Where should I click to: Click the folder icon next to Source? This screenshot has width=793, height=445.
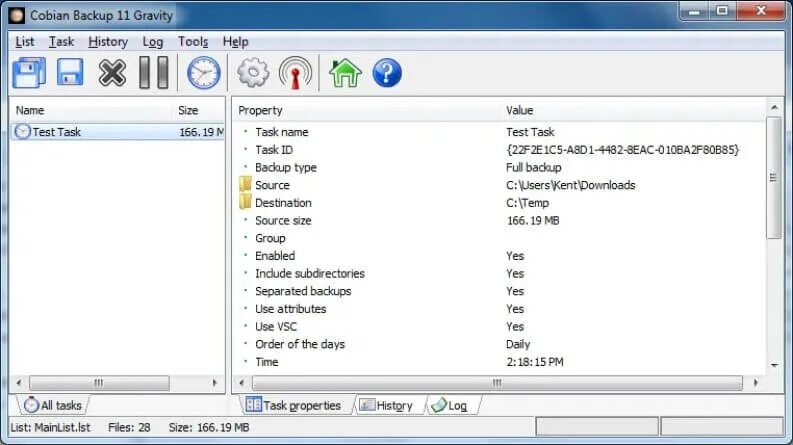[245, 185]
